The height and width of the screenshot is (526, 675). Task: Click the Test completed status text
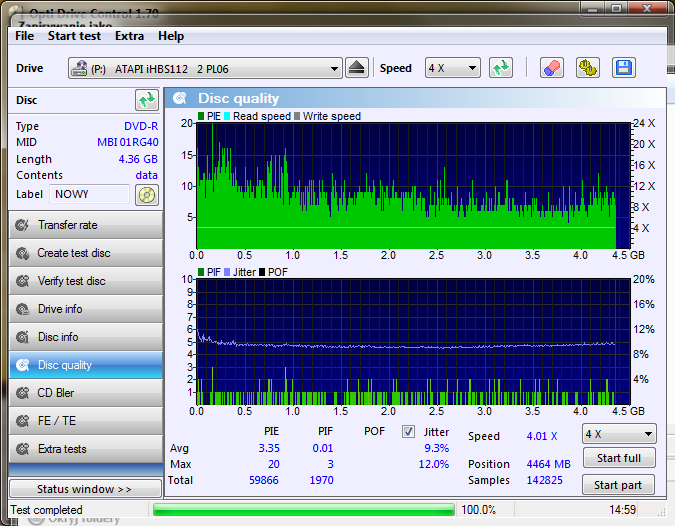(46, 510)
